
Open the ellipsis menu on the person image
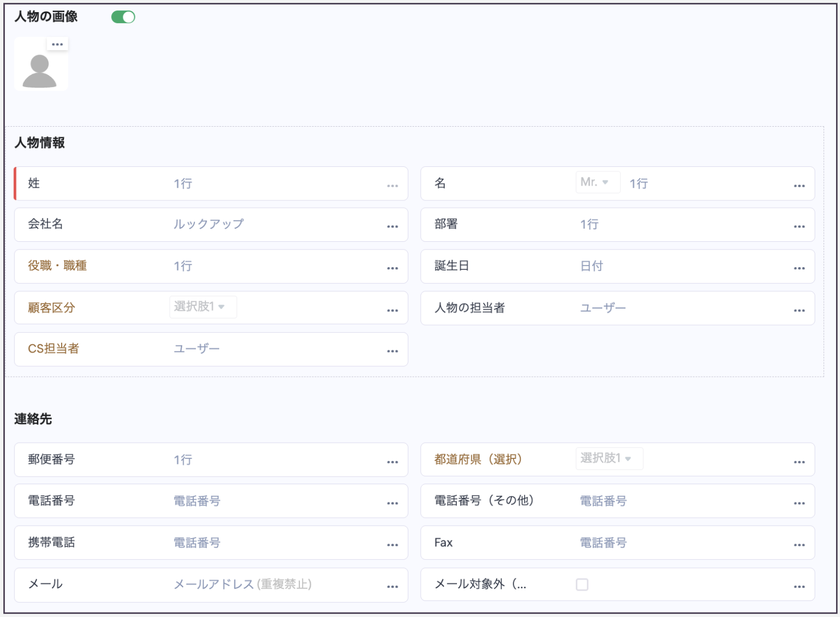[57, 44]
